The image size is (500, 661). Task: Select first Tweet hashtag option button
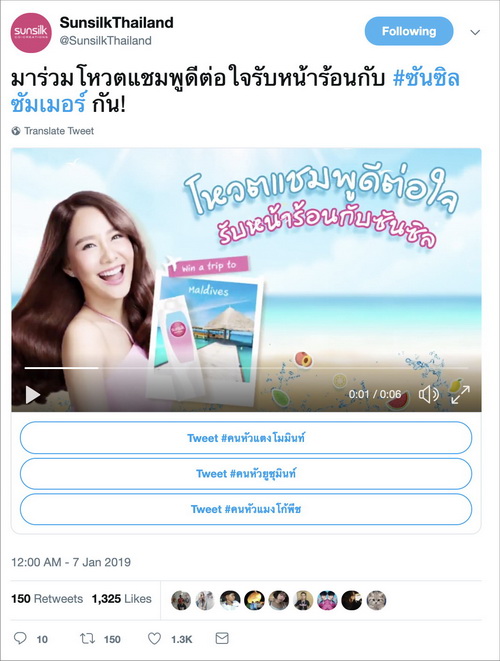pos(246,438)
